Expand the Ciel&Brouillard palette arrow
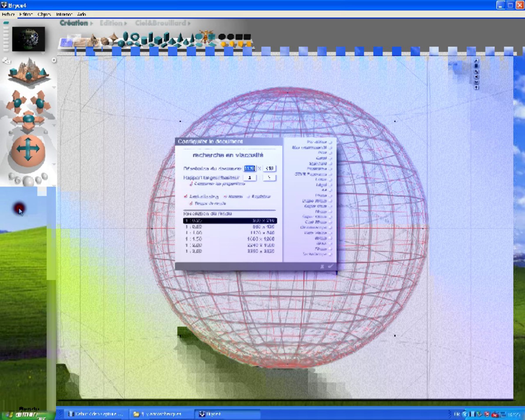Screen dimensions: 525x420 coord(189,24)
